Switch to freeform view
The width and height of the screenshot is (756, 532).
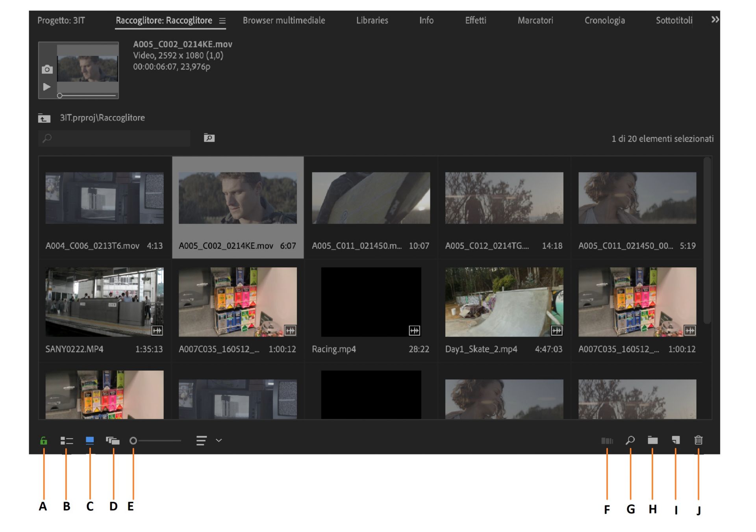pyautogui.click(x=113, y=441)
